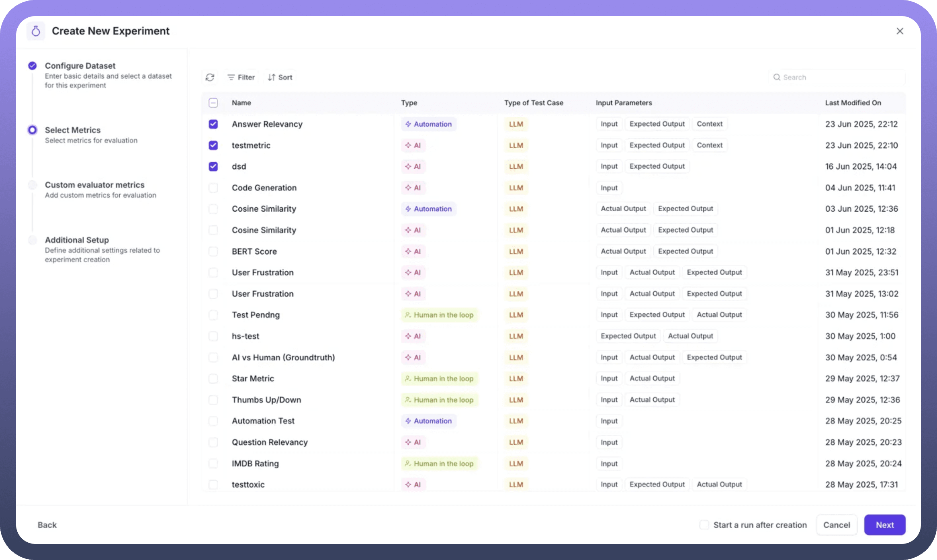The height and width of the screenshot is (560, 937).
Task: Click the Next button
Action: pyautogui.click(x=884, y=525)
